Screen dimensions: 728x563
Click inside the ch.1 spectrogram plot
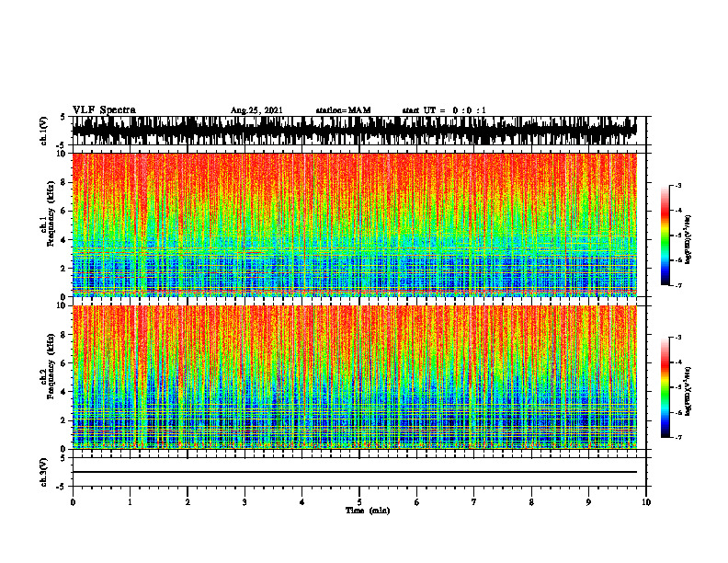click(355, 224)
